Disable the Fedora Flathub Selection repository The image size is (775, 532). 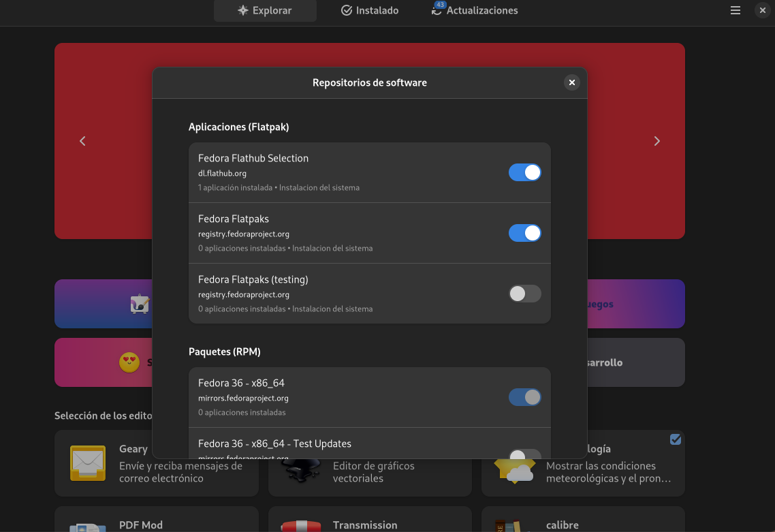click(524, 172)
